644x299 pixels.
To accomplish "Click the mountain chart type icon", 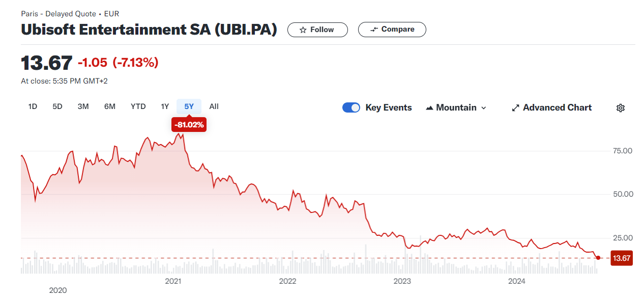I will pos(429,107).
